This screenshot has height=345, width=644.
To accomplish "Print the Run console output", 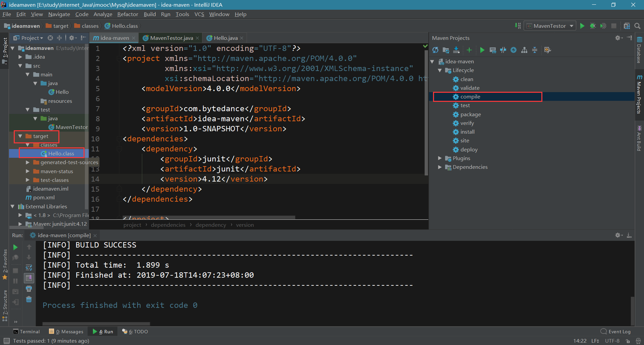I will (x=29, y=288).
